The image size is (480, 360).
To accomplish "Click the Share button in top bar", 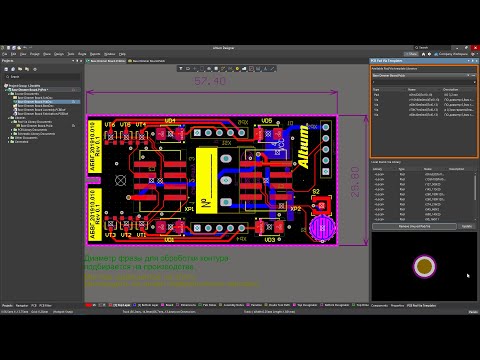I will point(411,54).
